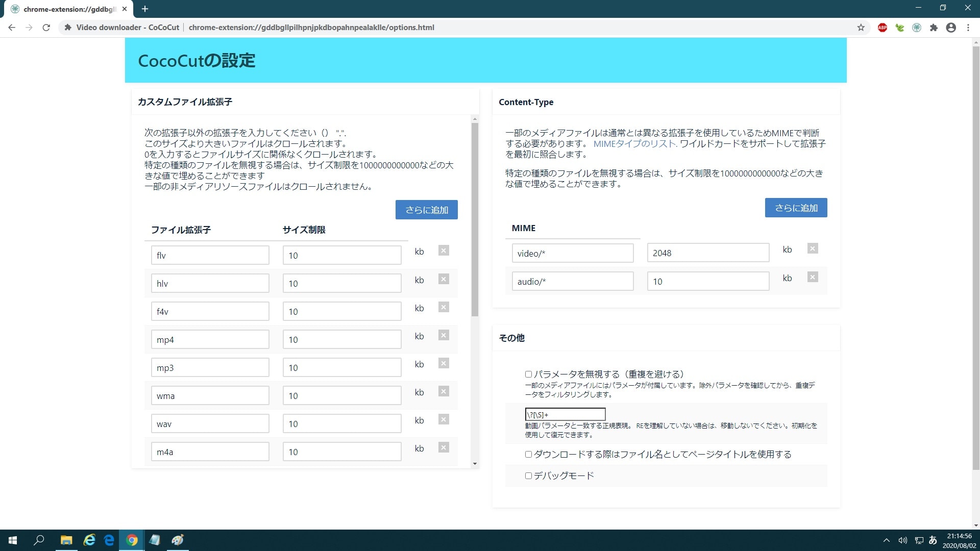Open Windows taskbar search
This screenshot has height=551, width=980.
coord(39,540)
